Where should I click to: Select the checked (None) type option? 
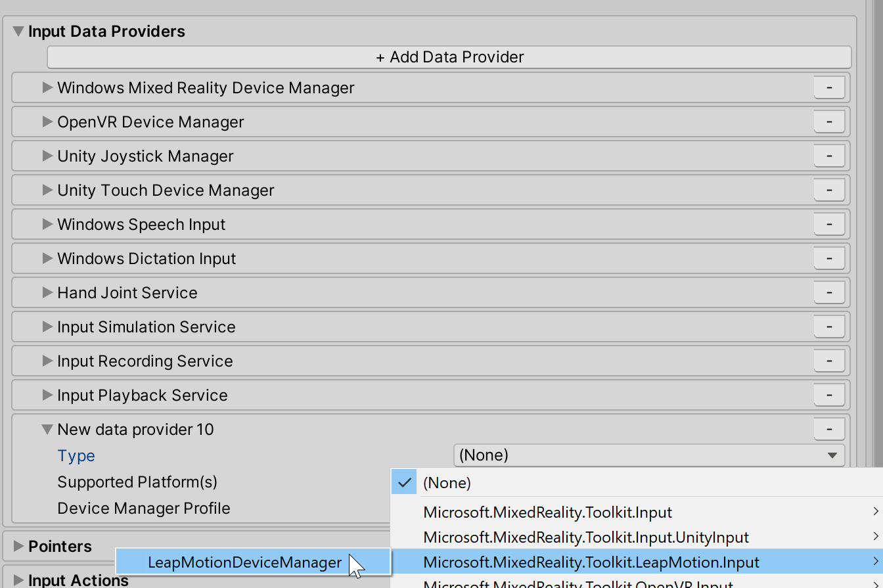coord(447,482)
